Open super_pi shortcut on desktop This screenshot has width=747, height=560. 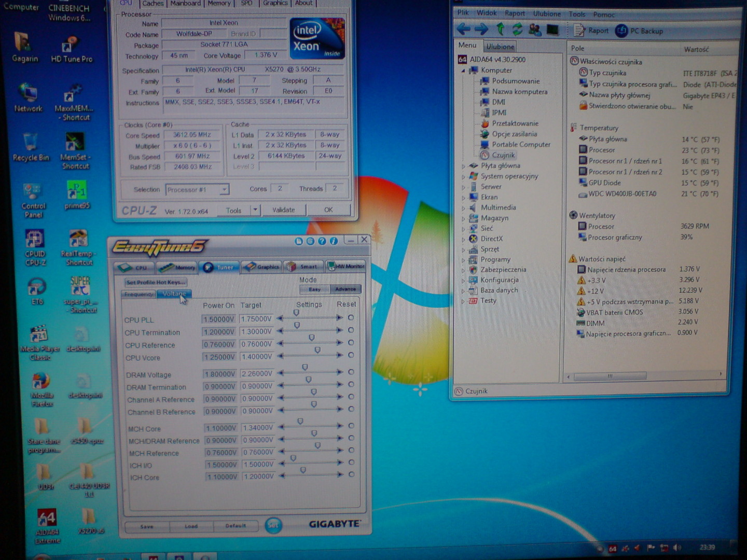click(x=80, y=294)
